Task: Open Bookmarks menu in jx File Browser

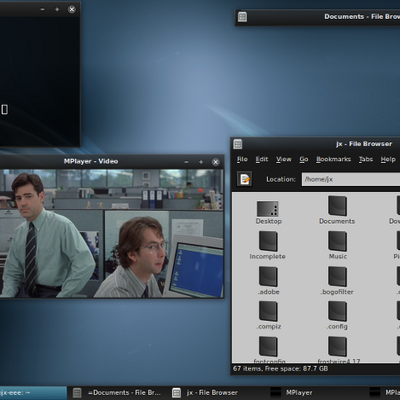Action: 333,159
